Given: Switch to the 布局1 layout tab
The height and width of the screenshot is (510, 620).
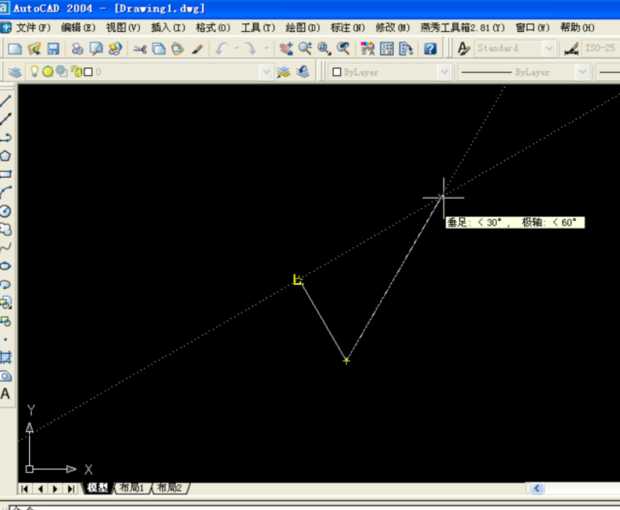Looking at the screenshot, I should pos(132,488).
